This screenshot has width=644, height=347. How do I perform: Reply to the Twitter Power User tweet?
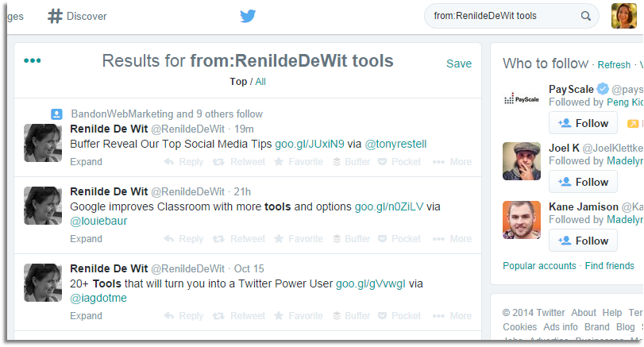point(183,316)
